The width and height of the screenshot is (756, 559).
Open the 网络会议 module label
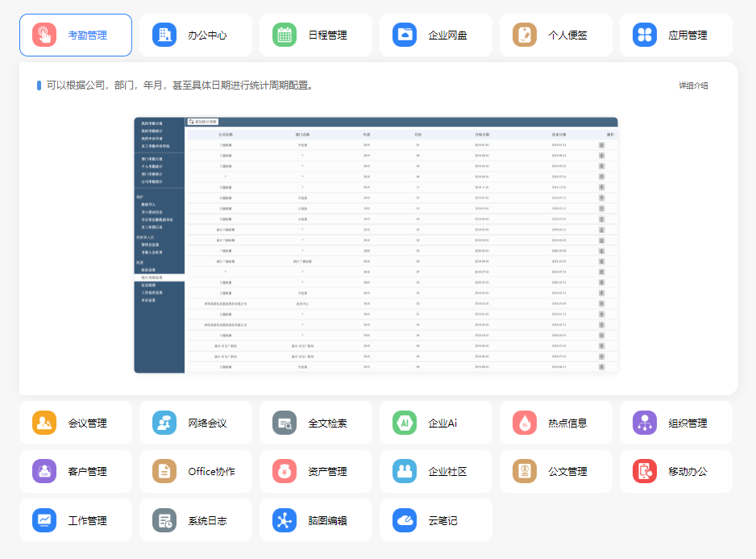[x=207, y=423]
